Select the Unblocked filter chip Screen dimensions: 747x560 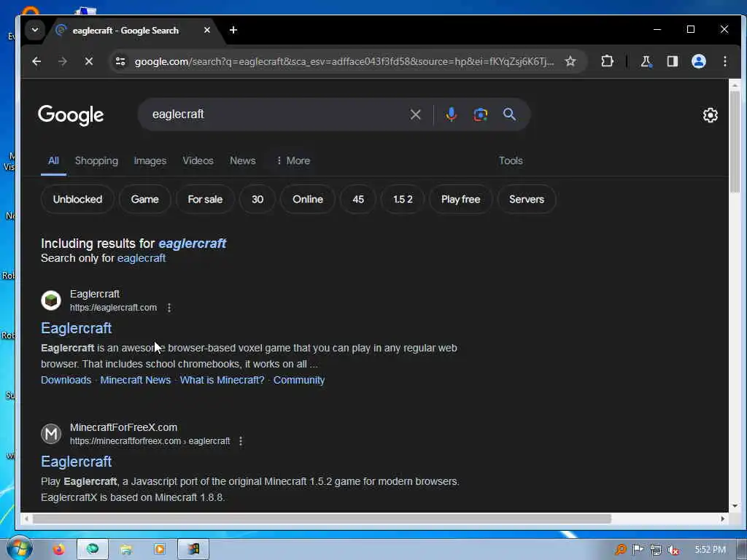click(77, 199)
